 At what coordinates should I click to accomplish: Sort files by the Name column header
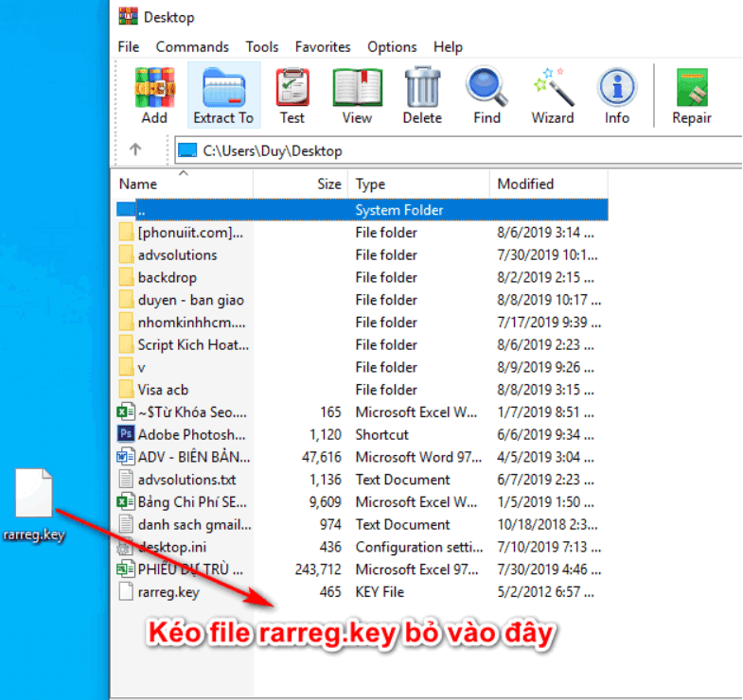(138, 184)
